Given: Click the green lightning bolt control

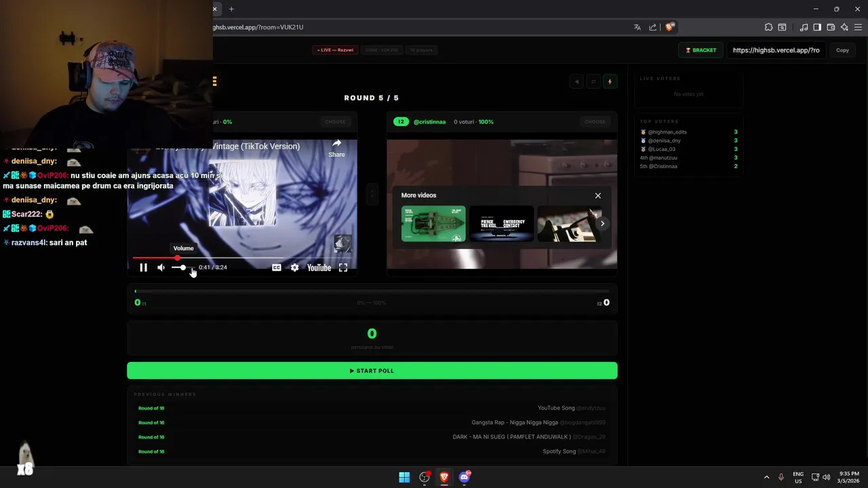Looking at the screenshot, I should [x=610, y=81].
